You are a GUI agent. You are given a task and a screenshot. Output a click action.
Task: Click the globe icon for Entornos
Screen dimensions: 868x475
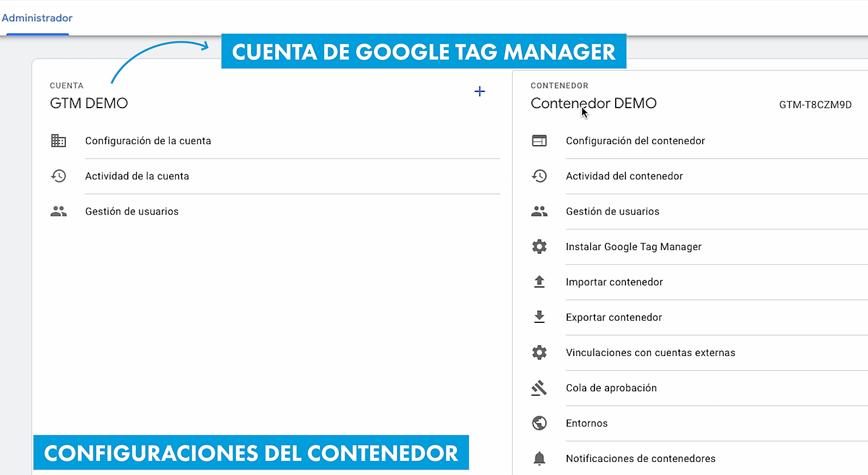pyautogui.click(x=539, y=423)
